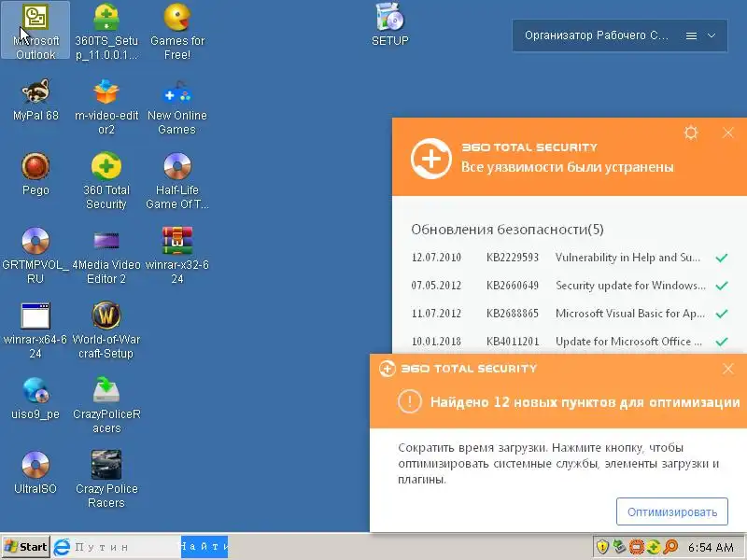The image size is (747, 560).
Task: Click the Найти search button on taskbar
Action: point(204,547)
